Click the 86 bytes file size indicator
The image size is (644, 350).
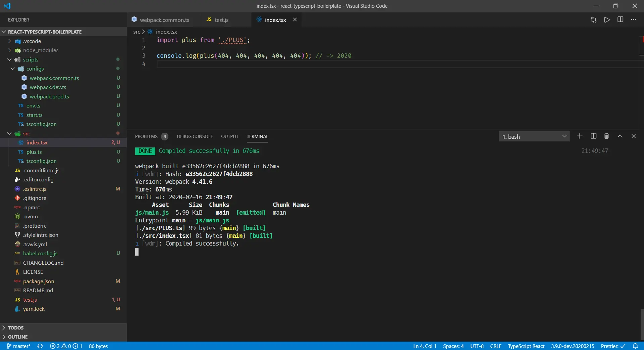point(98,346)
